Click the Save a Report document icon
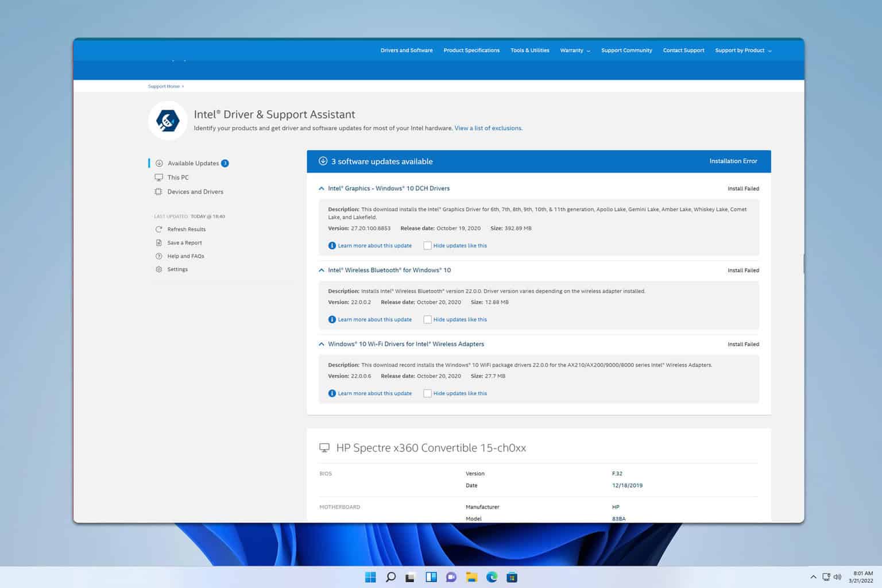Viewport: 882px width, 588px height. click(159, 243)
